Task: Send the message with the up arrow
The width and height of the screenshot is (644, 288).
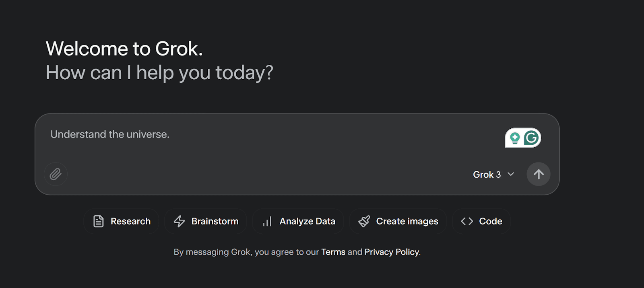Action: coord(539,174)
